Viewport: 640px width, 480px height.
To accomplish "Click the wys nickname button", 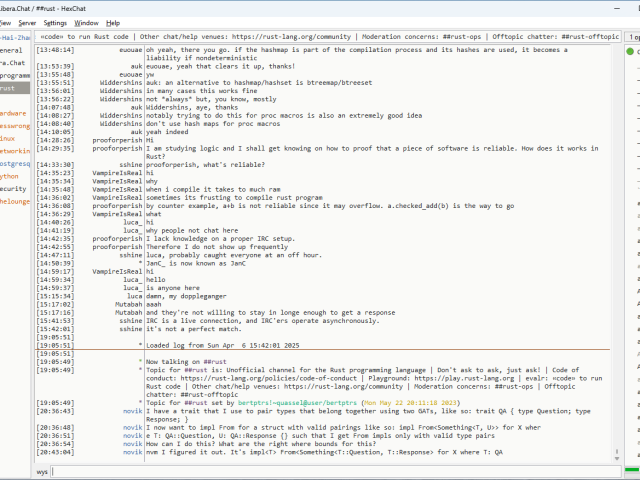I will pos(43,470).
